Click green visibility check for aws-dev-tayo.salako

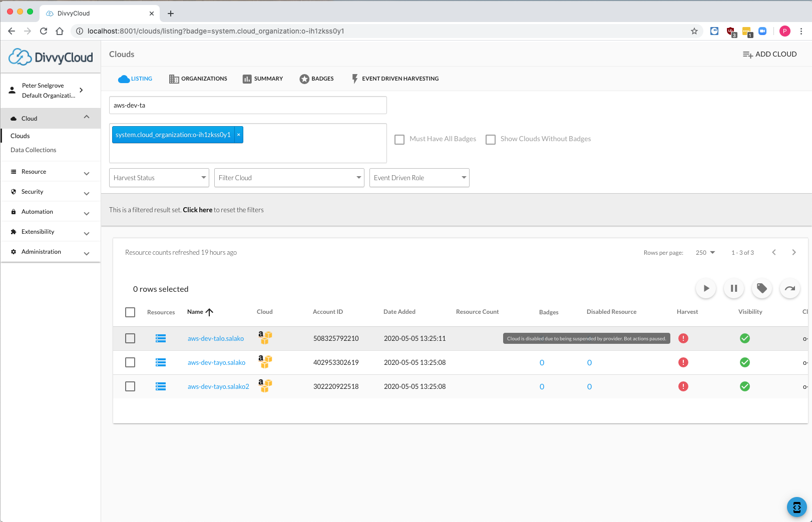click(745, 362)
